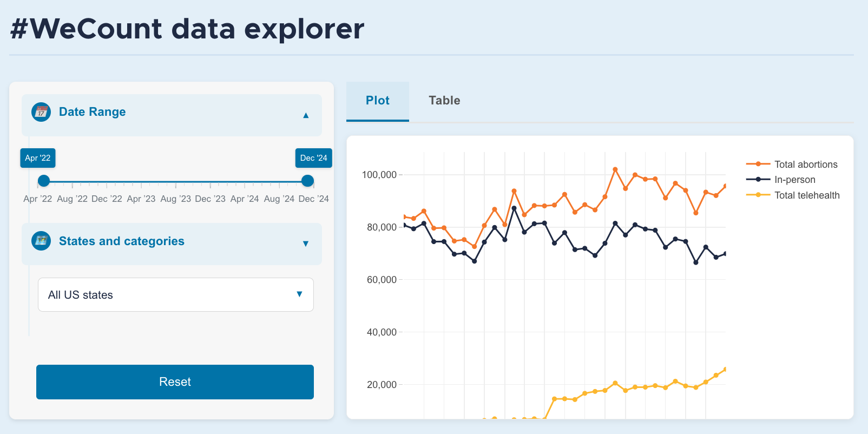Click the Apr '24 slider tick label
The image size is (868, 434).
[245, 199]
